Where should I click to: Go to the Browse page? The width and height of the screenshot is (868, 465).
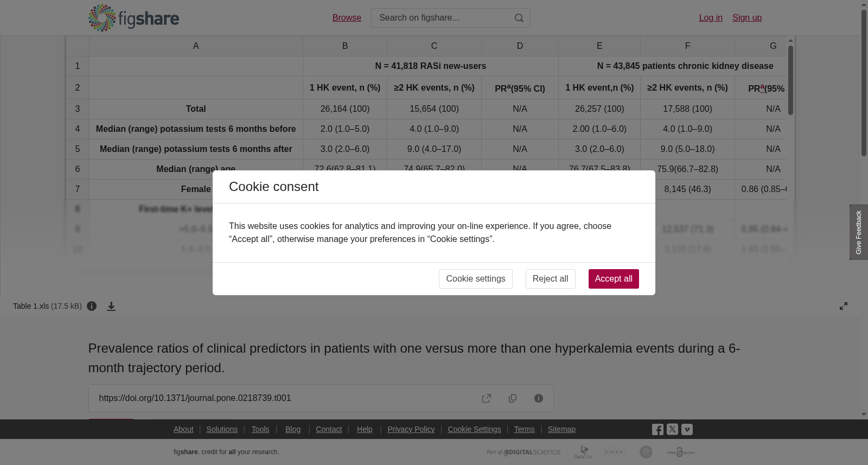coord(347,18)
